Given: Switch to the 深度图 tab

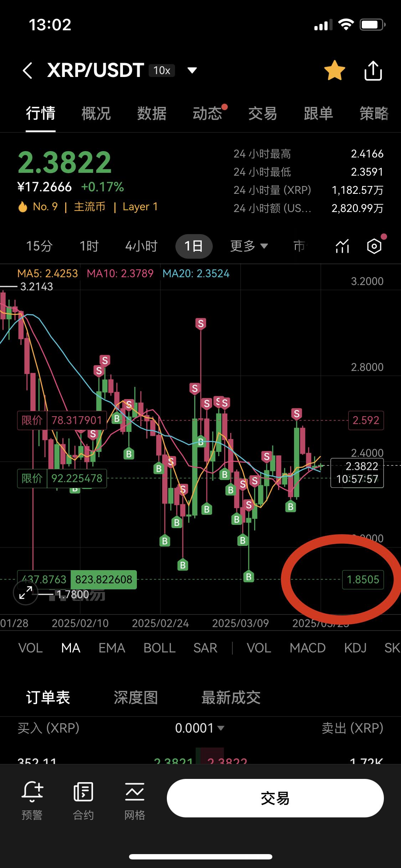Looking at the screenshot, I should coord(136,697).
